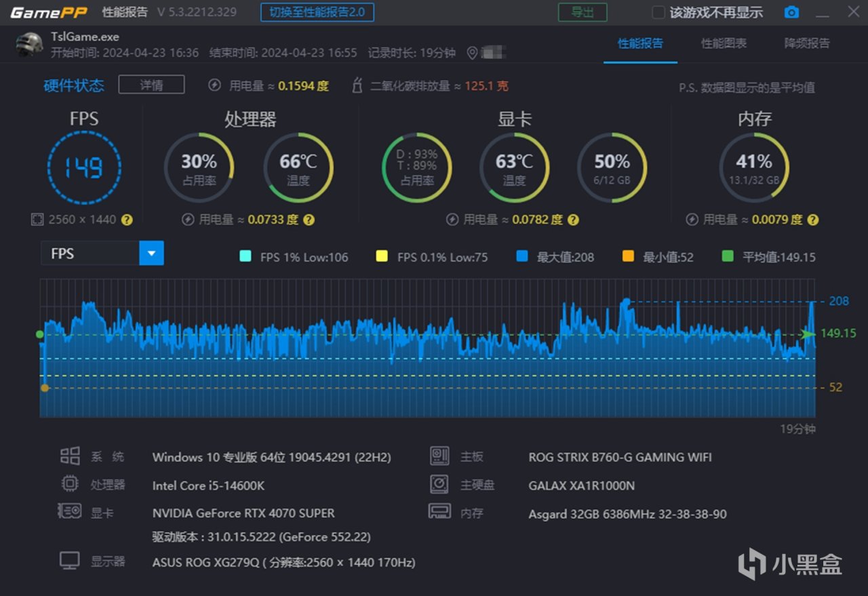Image resolution: width=868 pixels, height=596 pixels.
Task: Click the graphics card D:93% usage gauge
Action: [417, 167]
